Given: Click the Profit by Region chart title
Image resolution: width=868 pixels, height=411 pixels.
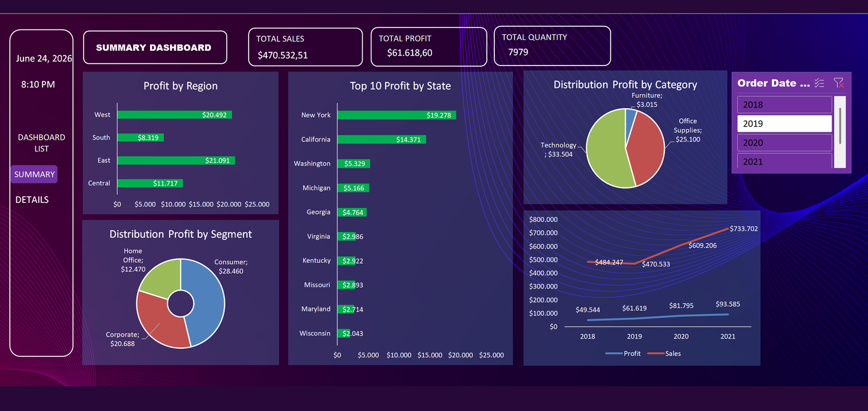Looking at the screenshot, I should click(x=180, y=86).
